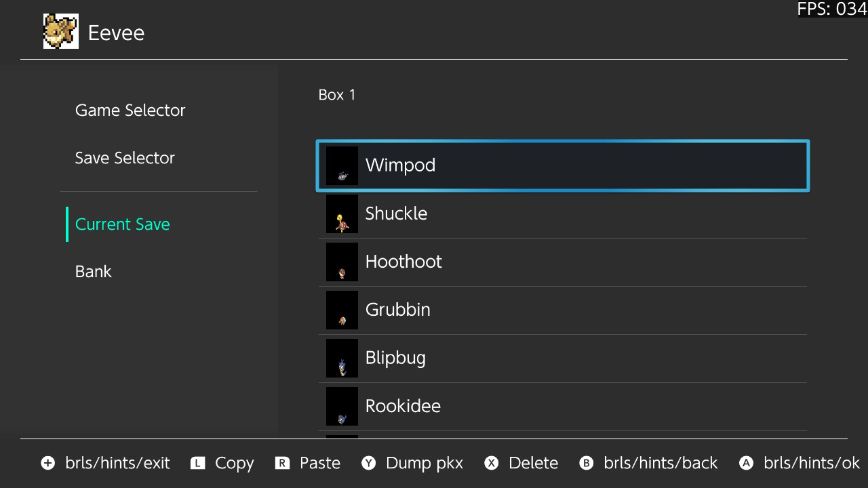Click the Hoothoot sprite thumbnail

click(342, 262)
